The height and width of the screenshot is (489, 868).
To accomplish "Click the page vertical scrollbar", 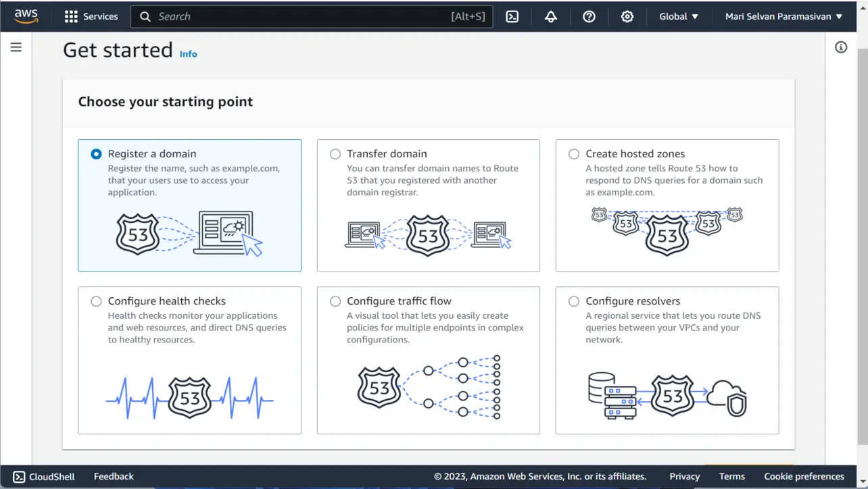I will coord(863,247).
